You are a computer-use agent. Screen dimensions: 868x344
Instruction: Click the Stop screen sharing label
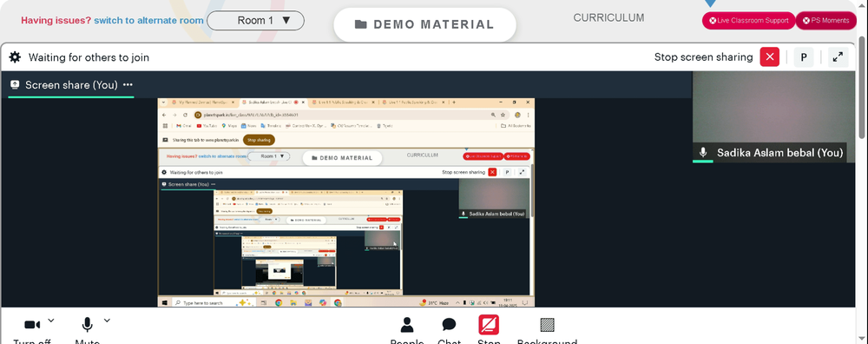coord(703,57)
